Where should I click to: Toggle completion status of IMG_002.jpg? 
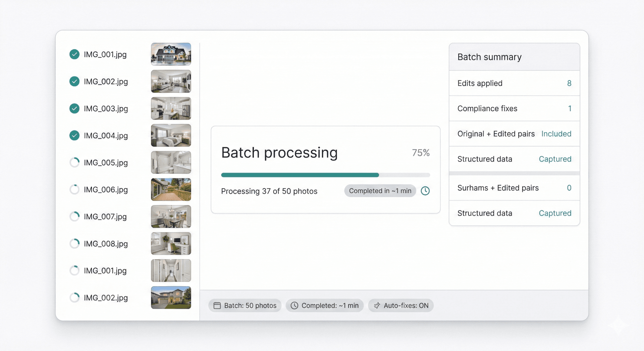coord(74,81)
